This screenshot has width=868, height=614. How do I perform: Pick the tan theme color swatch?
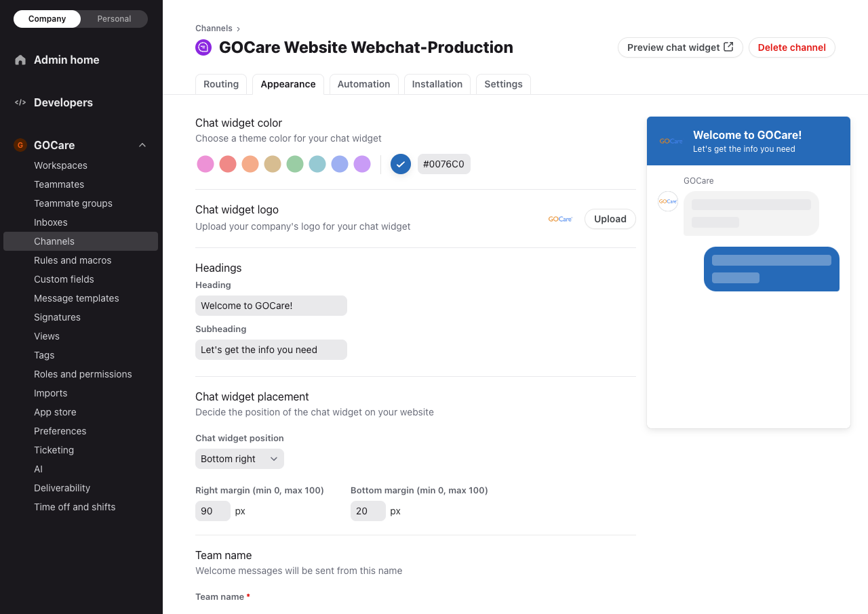coord(273,164)
